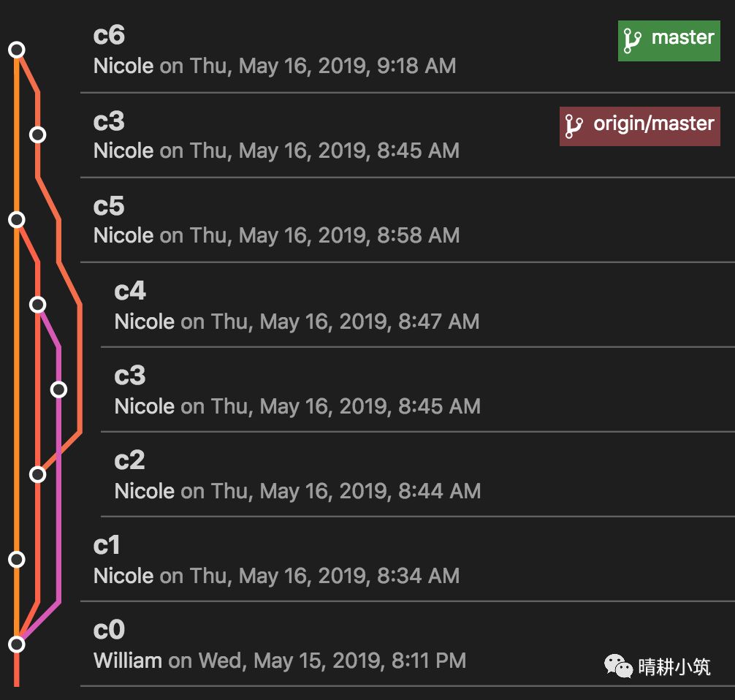Select the graph node circle for commit c4
The image size is (735, 700).
click(37, 304)
